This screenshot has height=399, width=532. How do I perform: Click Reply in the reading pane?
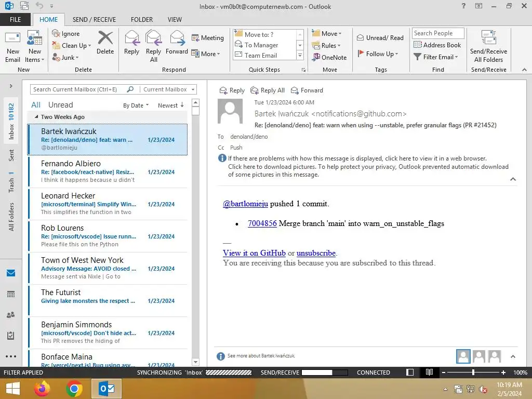(232, 90)
